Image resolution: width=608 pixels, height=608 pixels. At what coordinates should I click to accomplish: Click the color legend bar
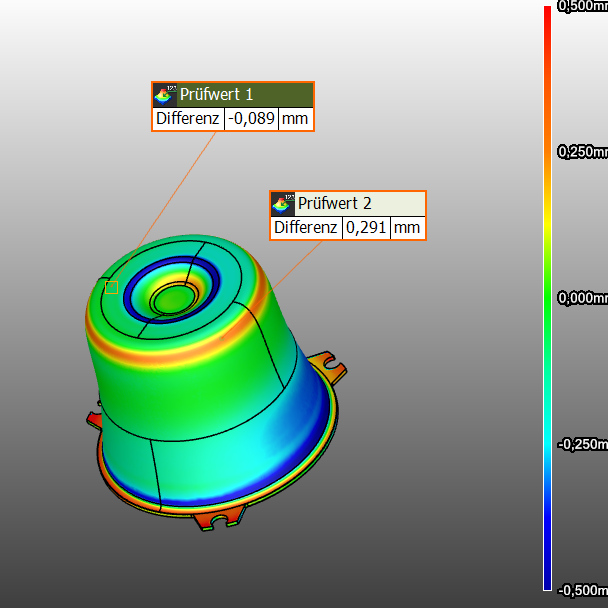[548, 299]
